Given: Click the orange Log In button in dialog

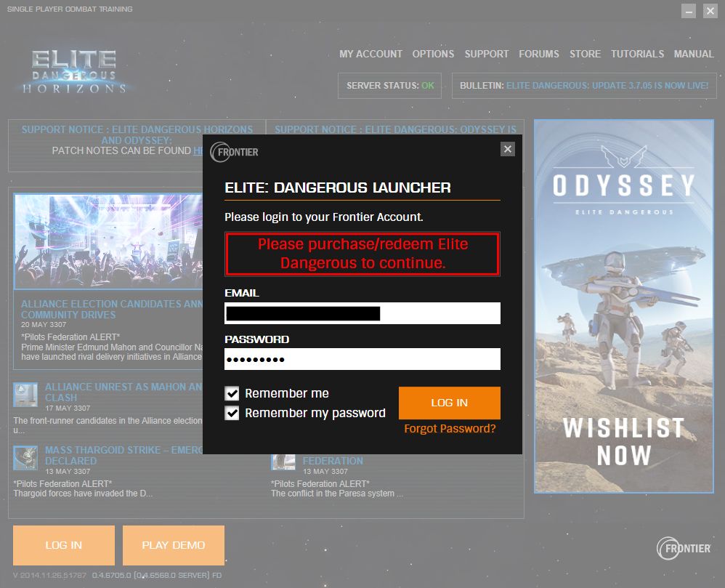Looking at the screenshot, I should click(450, 403).
